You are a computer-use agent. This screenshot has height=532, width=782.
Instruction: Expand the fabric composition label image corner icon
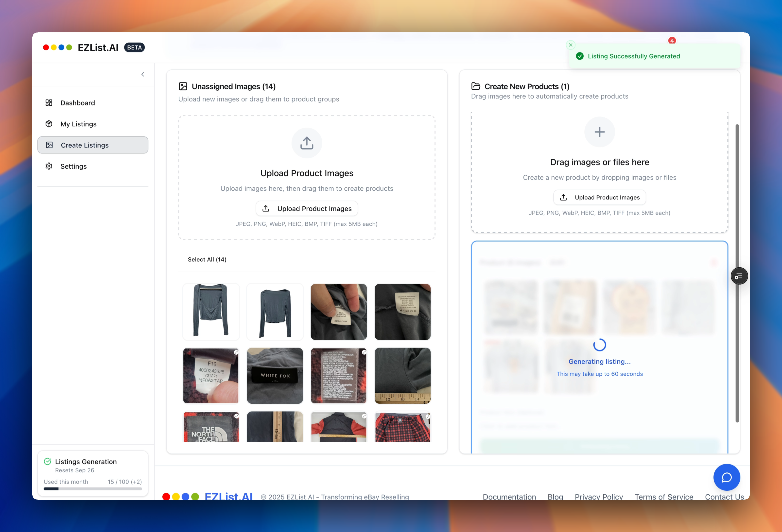tap(364, 352)
